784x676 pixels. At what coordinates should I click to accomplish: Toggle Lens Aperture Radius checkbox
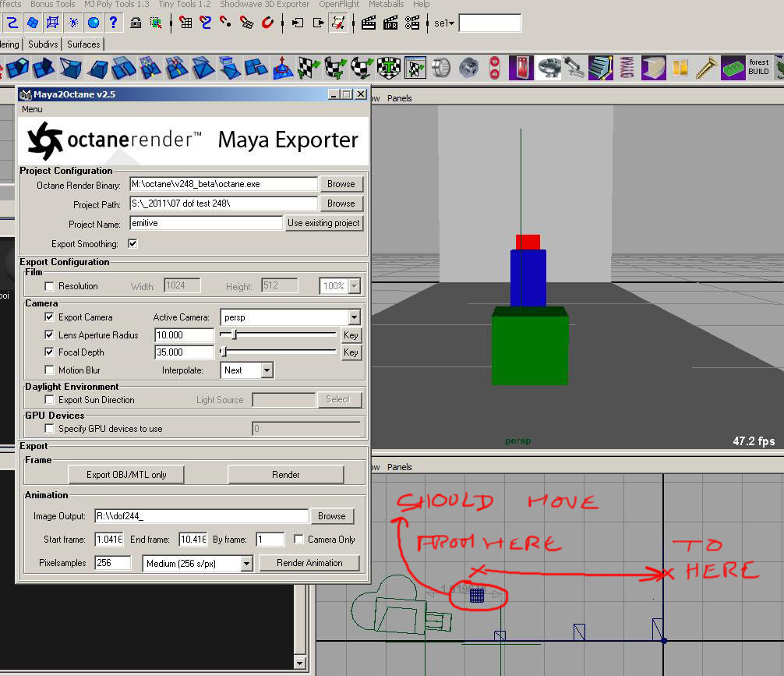tap(49, 334)
